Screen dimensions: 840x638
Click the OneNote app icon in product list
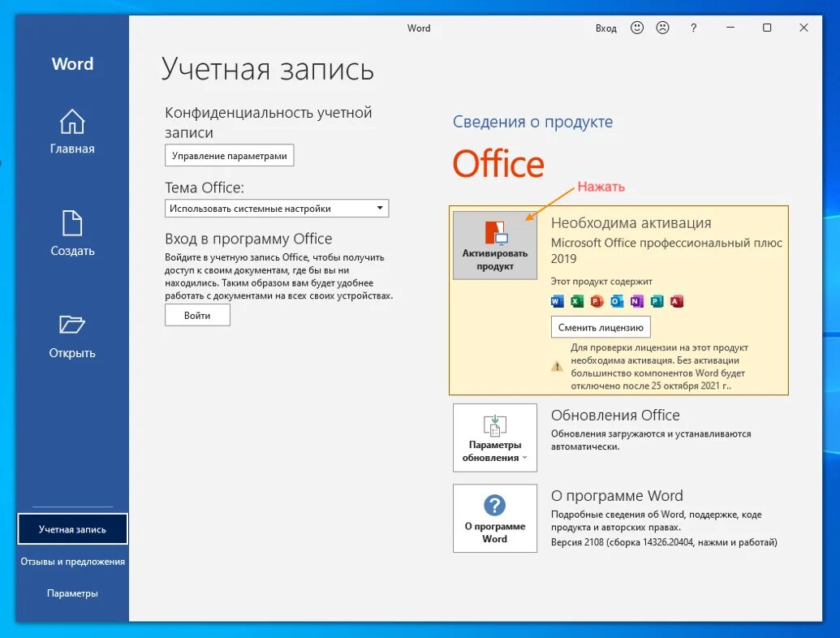[x=636, y=301]
